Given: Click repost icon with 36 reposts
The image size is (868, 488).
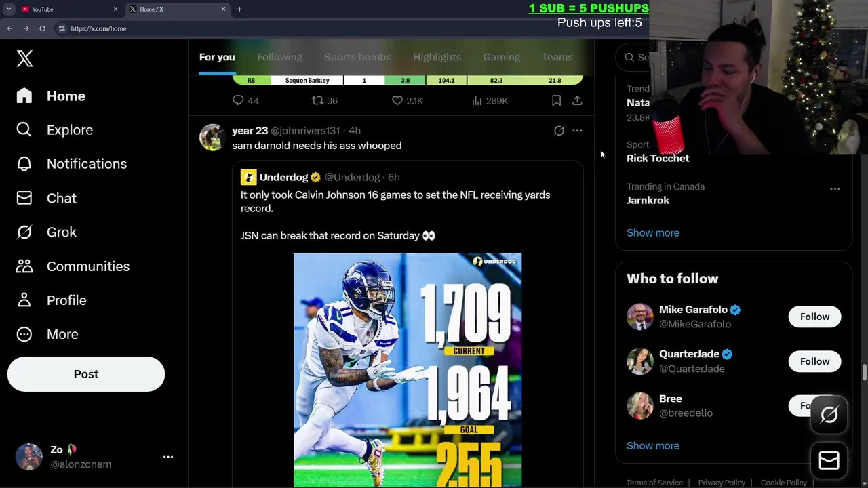Looking at the screenshot, I should 317,100.
